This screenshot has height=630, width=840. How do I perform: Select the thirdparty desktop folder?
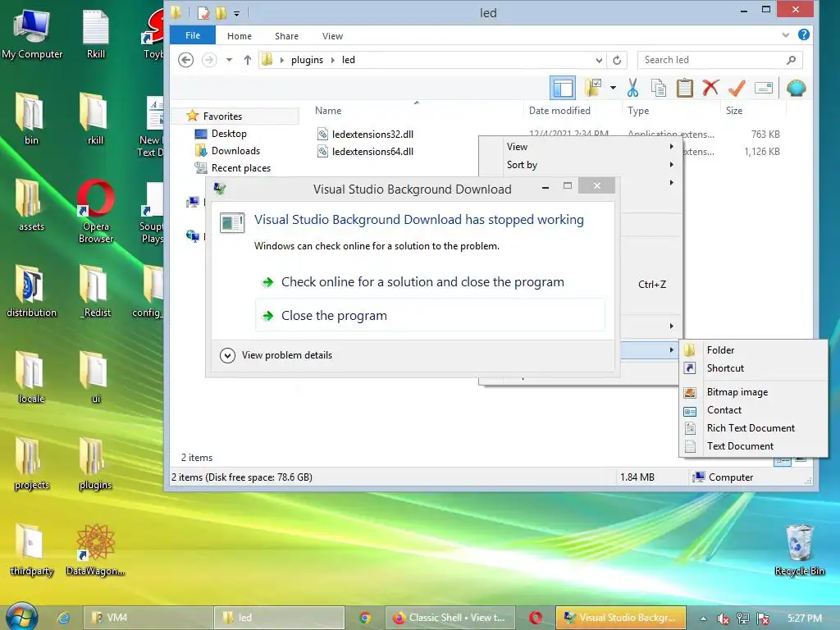point(31,550)
